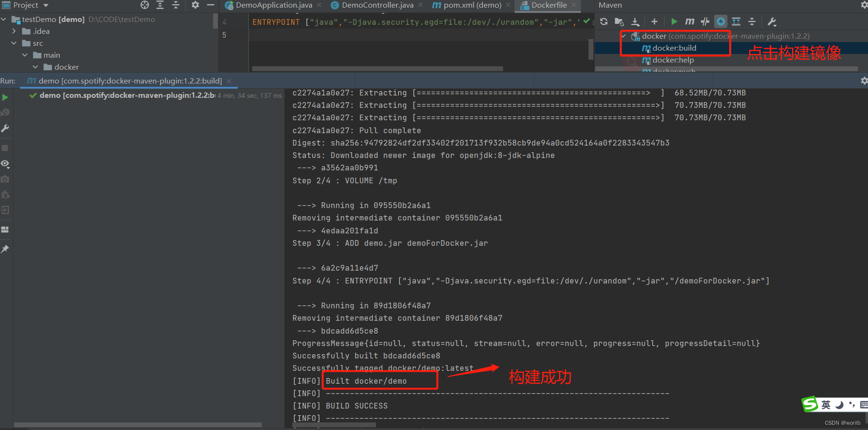This screenshot has width=868, height=430.
Task: Close pom.xml (demo) tab
Action: pos(508,5)
